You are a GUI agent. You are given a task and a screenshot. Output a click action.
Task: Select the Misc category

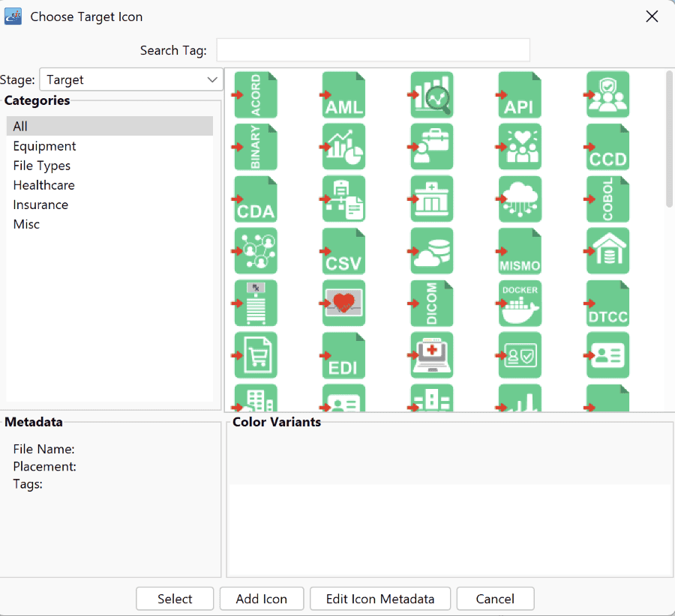[x=109, y=224]
